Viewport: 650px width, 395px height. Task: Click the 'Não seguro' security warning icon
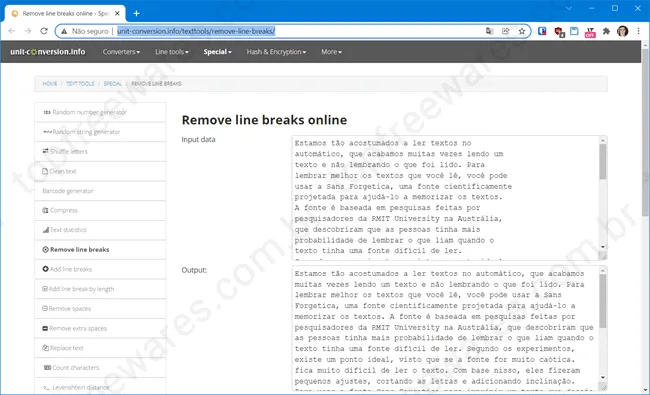coord(64,31)
